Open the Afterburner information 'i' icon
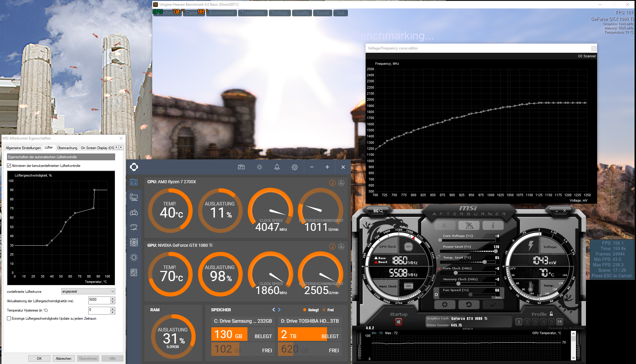This screenshot has height=364, width=636. pos(494,225)
